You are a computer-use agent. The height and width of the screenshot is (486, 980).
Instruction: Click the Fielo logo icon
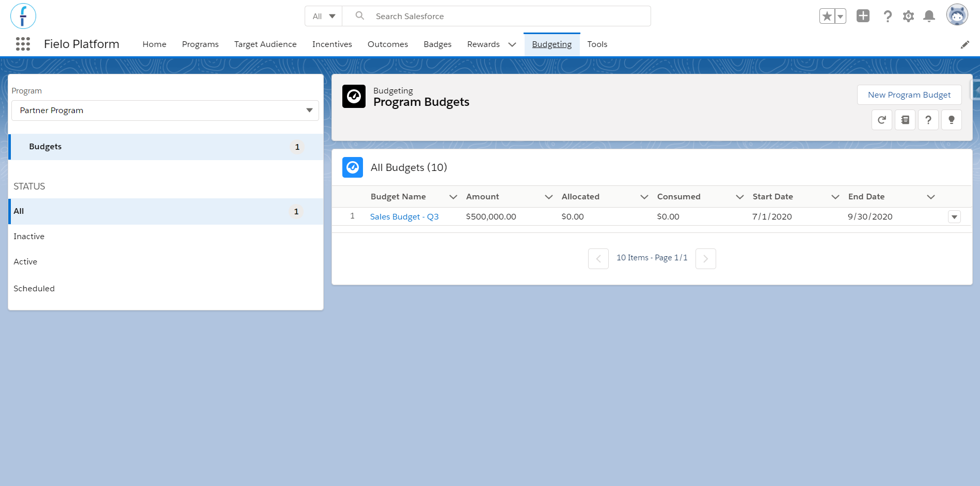click(23, 16)
